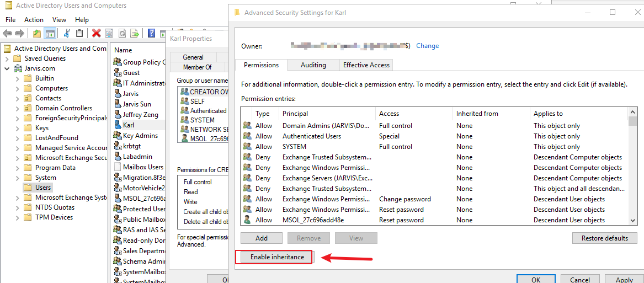Open the Action menu
The width and height of the screenshot is (644, 283).
[34, 20]
